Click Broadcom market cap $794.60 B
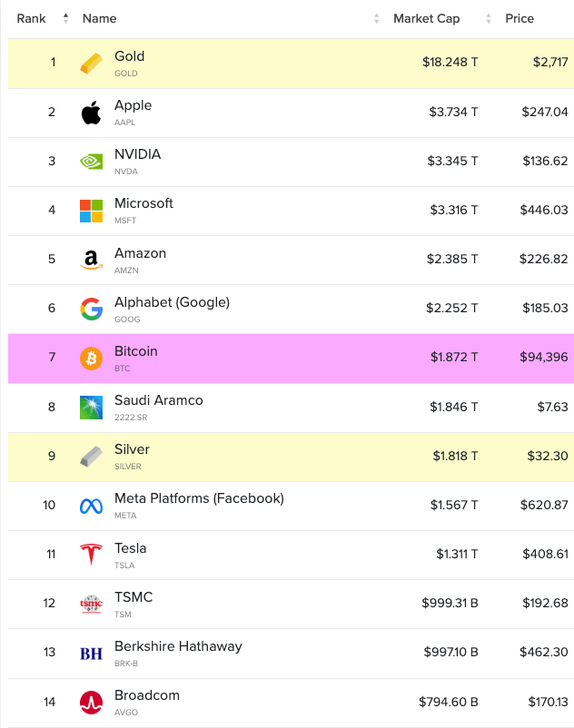 [x=449, y=702]
